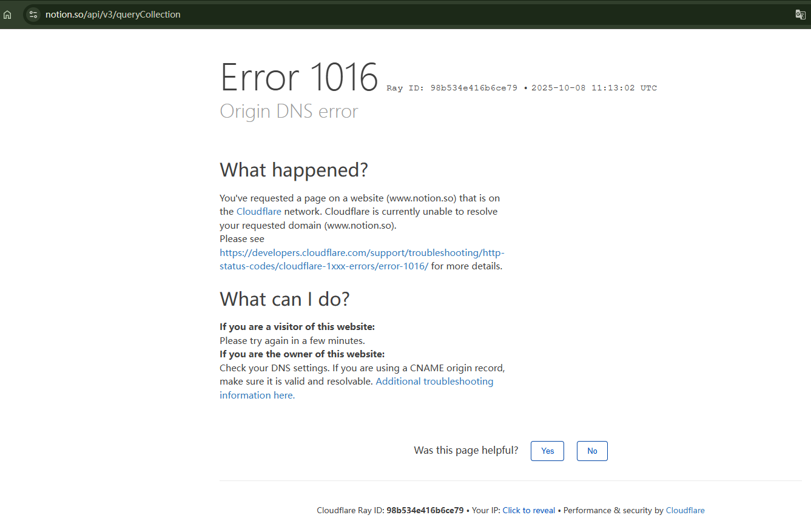This screenshot has width=811, height=532.
Task: Click the Origin DNS error subtitle
Action: (289, 112)
